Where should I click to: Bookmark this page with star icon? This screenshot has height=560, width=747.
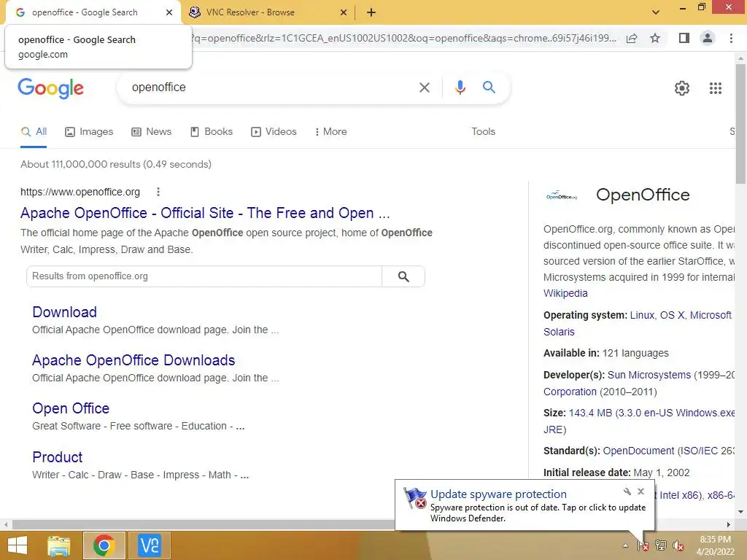[655, 38]
